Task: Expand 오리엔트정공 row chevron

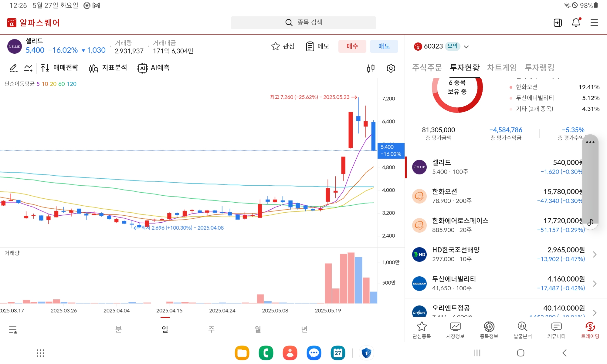Action: [x=595, y=312]
